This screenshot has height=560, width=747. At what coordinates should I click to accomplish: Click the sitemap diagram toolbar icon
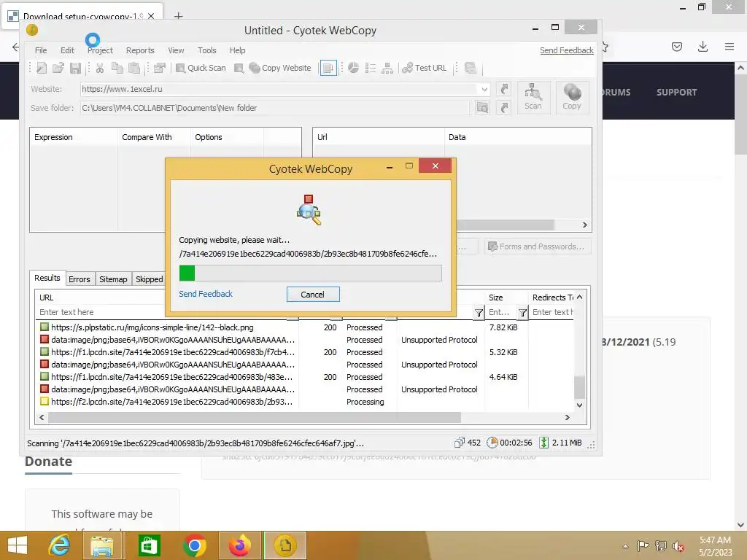[x=387, y=68]
